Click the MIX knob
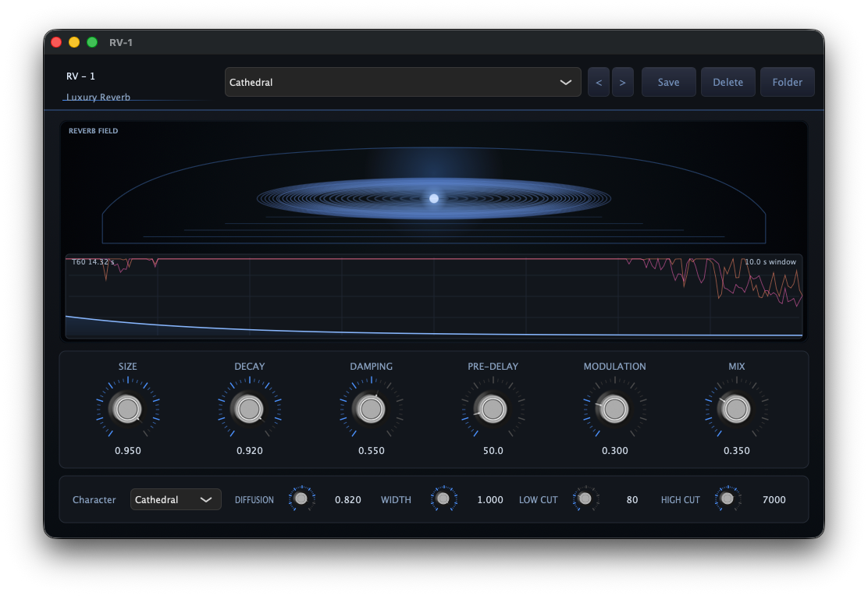 click(x=737, y=409)
